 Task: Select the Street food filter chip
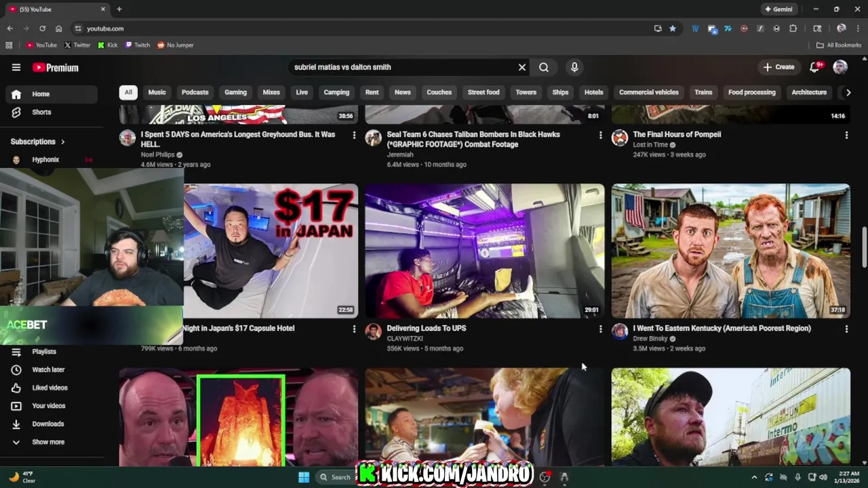coord(484,92)
